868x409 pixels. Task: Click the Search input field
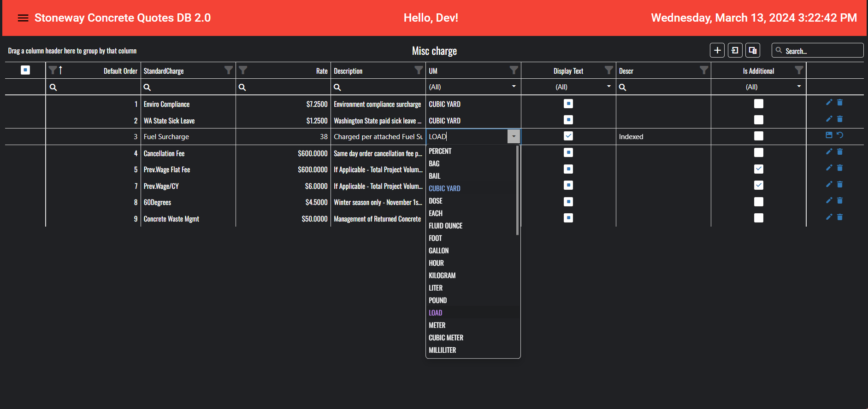[x=821, y=51]
